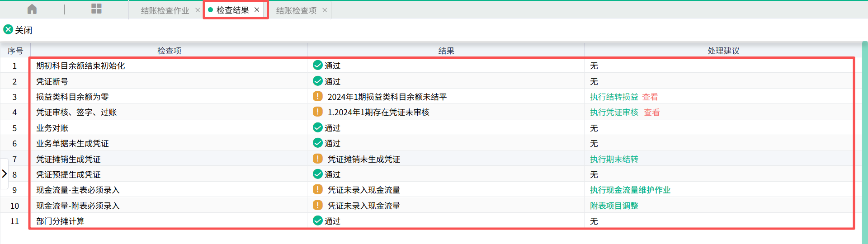Viewport: 868px width, 244px height.
Task: Close the 结账检查作业 tab
Action: click(198, 10)
